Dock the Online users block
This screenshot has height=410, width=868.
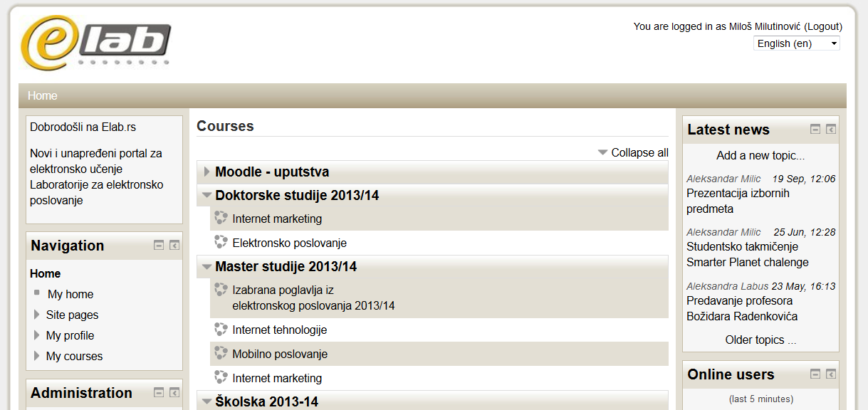[x=831, y=374]
